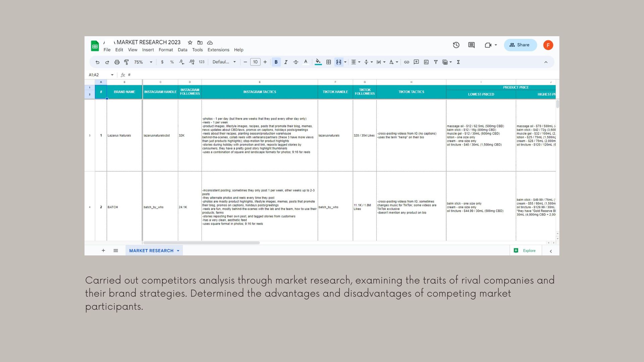Open the 75% zoom dropdown
The image size is (644, 362).
pyautogui.click(x=143, y=62)
